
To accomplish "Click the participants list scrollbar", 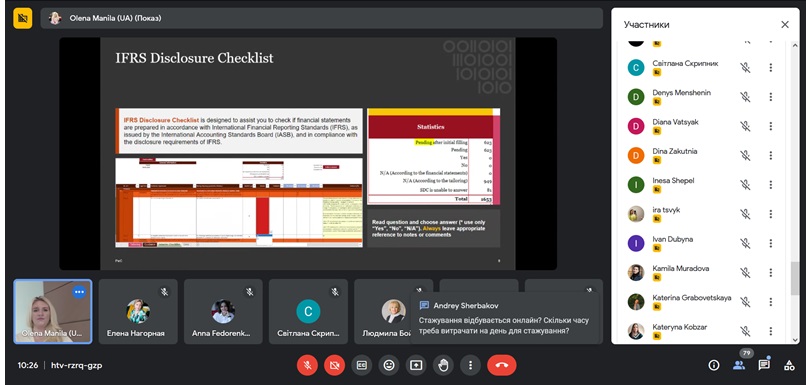I will (795, 278).
